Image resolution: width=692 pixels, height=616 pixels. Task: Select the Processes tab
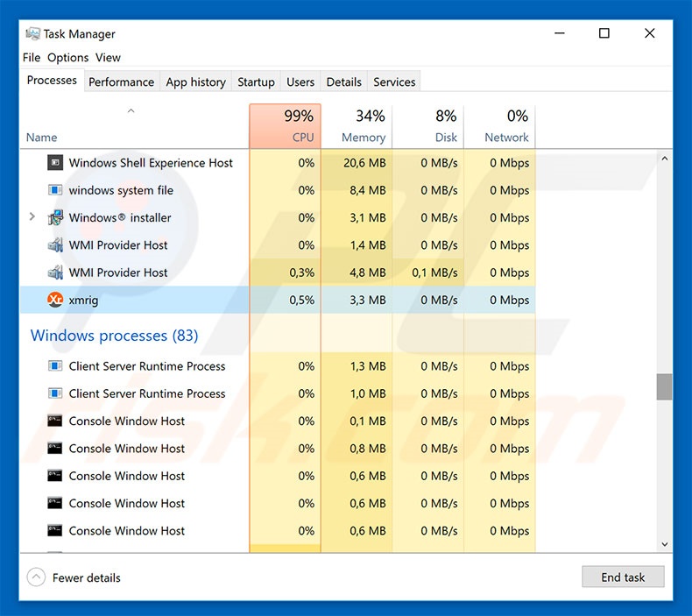tap(52, 81)
